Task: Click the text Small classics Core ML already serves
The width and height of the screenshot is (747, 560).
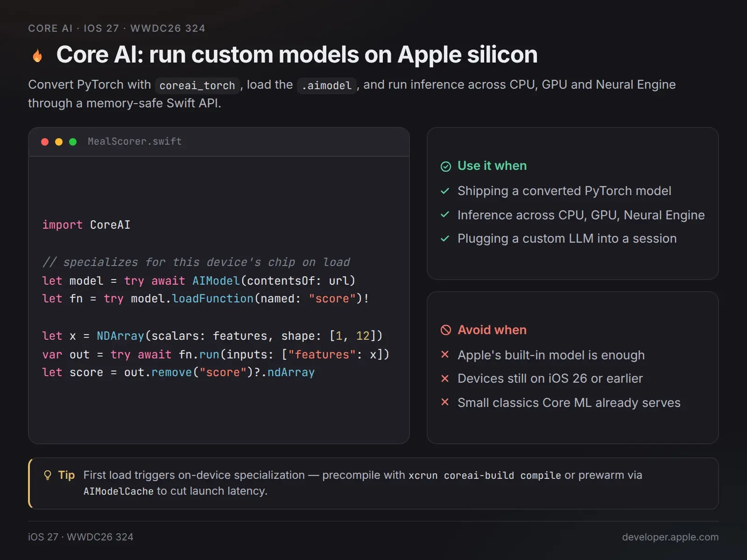Action: [569, 403]
